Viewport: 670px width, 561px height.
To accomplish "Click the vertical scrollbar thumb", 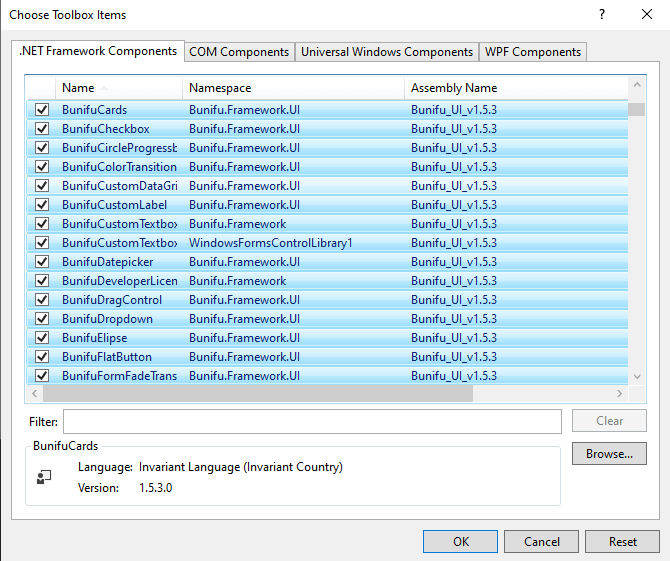I will (x=637, y=109).
